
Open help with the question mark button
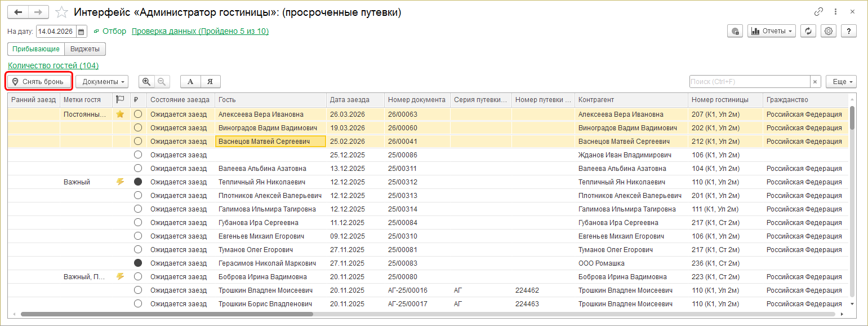848,31
